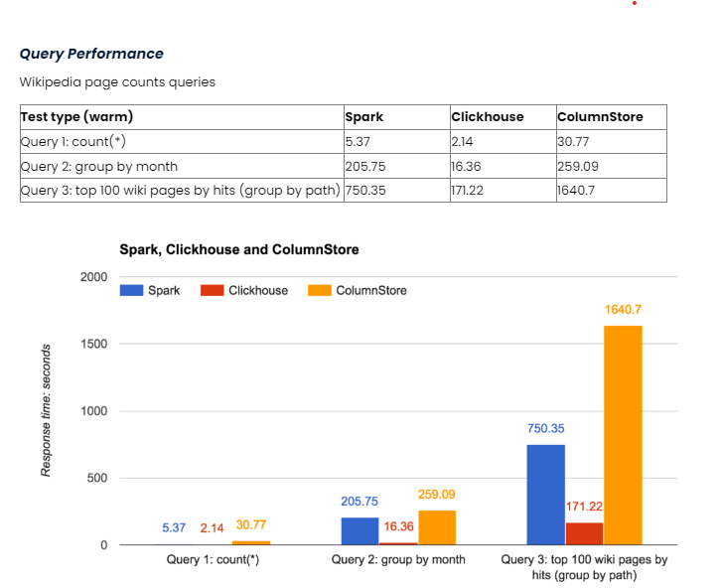Select the 'Query 3: top 100 wiki pages' table row label
The width and height of the screenshot is (721, 588).
[181, 191]
